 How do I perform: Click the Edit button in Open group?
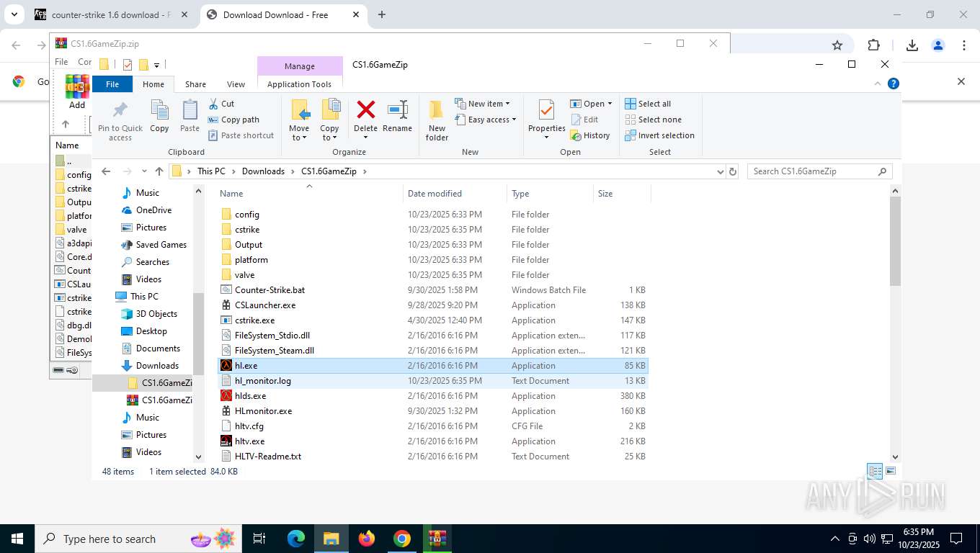pyautogui.click(x=584, y=120)
